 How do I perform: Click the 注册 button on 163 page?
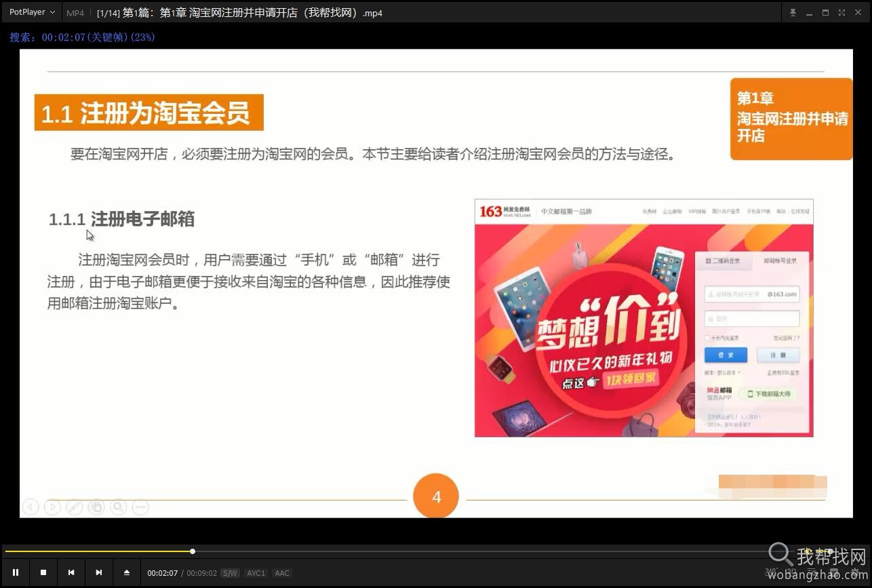click(778, 355)
